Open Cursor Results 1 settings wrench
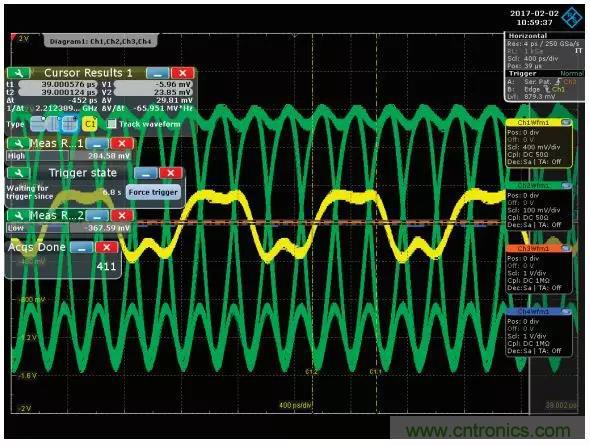Image resolution: width=590 pixels, height=446 pixels. click(18, 73)
